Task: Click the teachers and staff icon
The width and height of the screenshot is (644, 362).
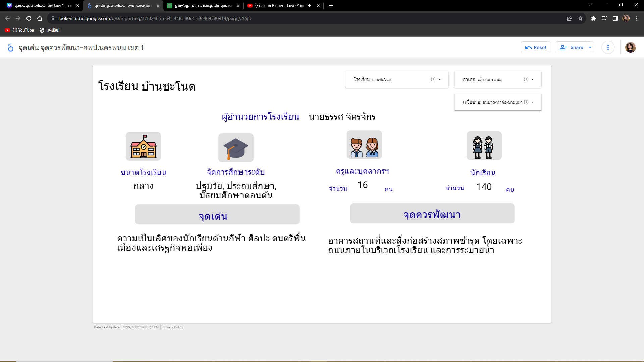Action: coord(364,145)
